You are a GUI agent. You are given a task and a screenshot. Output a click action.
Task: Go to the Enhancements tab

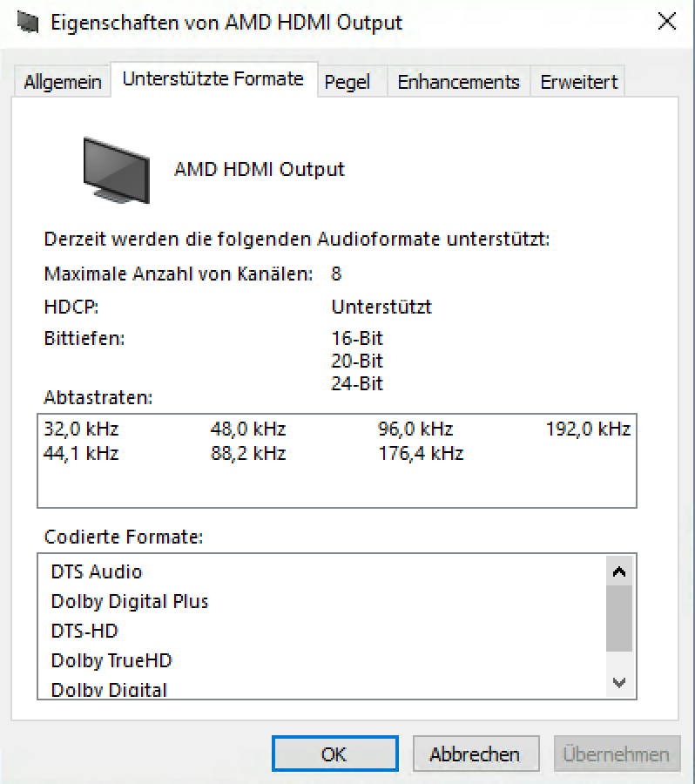point(458,82)
